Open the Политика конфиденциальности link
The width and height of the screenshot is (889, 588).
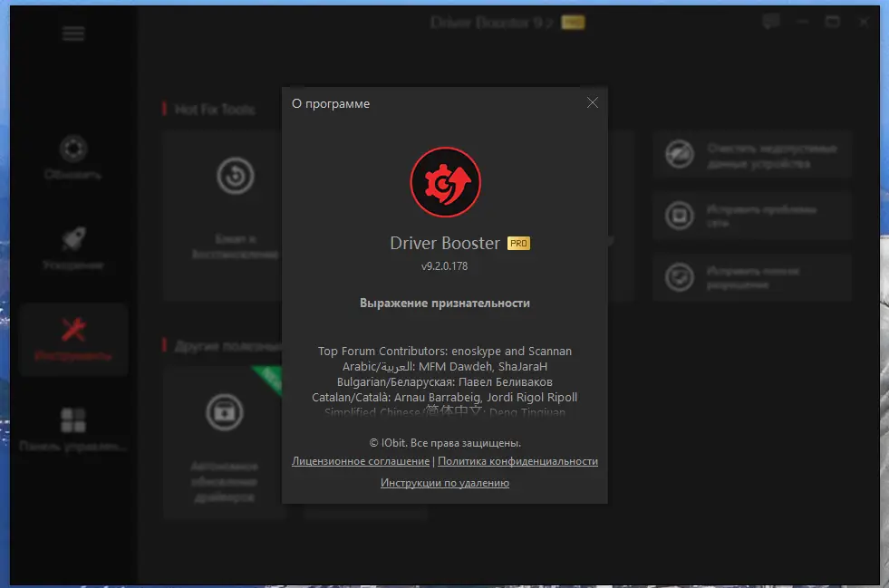pos(518,461)
